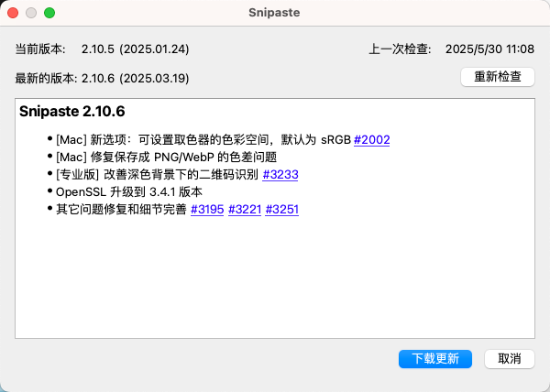The image size is (550, 392).
Task: Click the 当前版本 2.10.5 version text
Action: pyautogui.click(x=103, y=49)
